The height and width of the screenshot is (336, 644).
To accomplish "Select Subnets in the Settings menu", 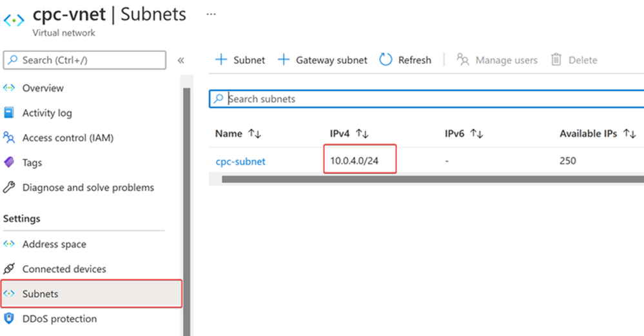I will pyautogui.click(x=91, y=293).
